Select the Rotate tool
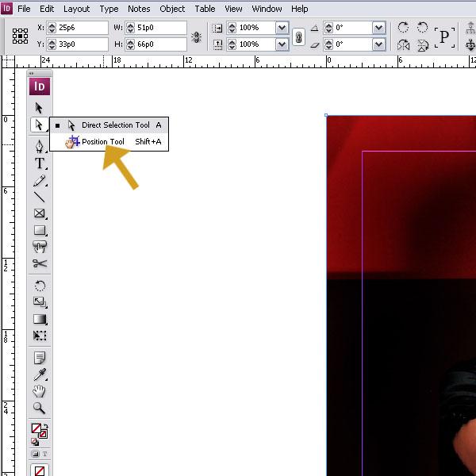Viewport: 476px width, 476px height. click(x=39, y=286)
